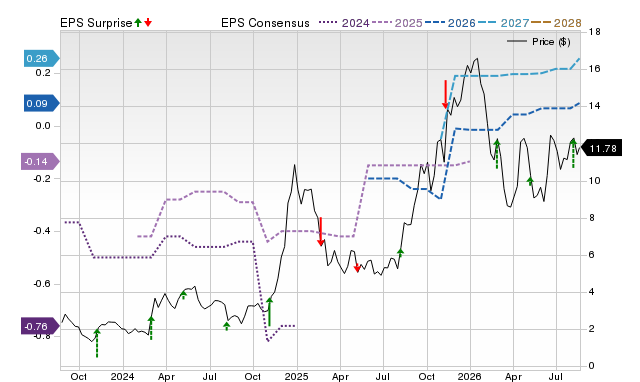
Task: Click the 2025 year label on the time axis
Action: click(x=296, y=376)
